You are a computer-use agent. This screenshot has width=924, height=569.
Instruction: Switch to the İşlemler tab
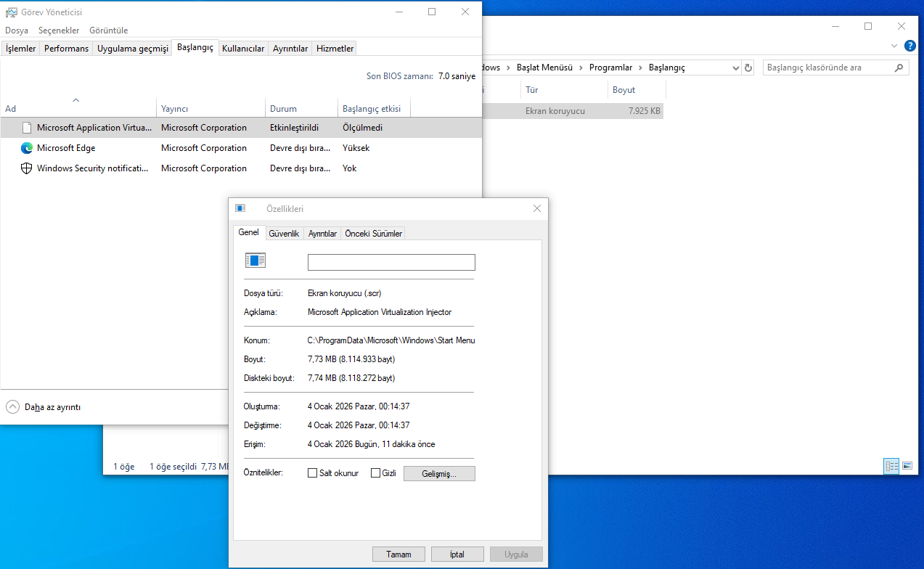(x=20, y=49)
